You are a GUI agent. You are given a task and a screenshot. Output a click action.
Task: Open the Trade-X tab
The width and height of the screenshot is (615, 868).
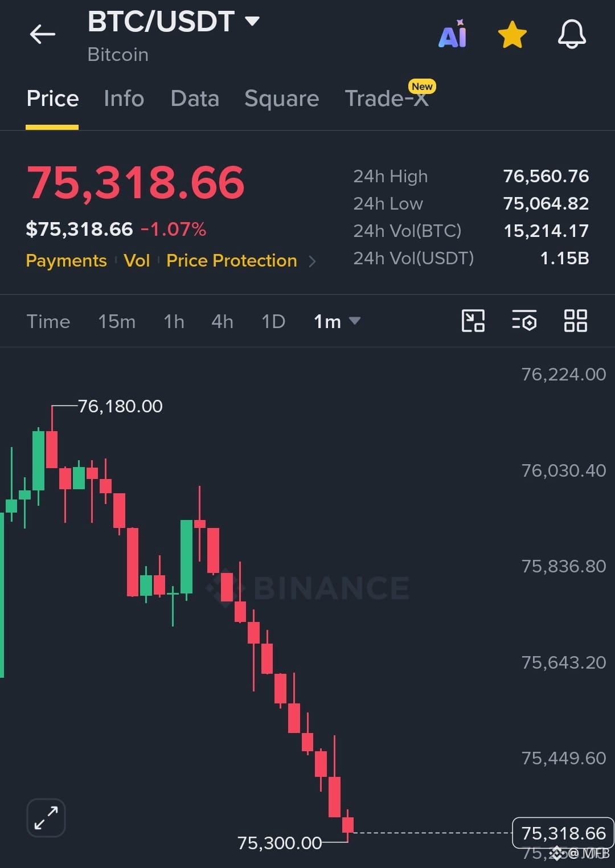(x=387, y=98)
